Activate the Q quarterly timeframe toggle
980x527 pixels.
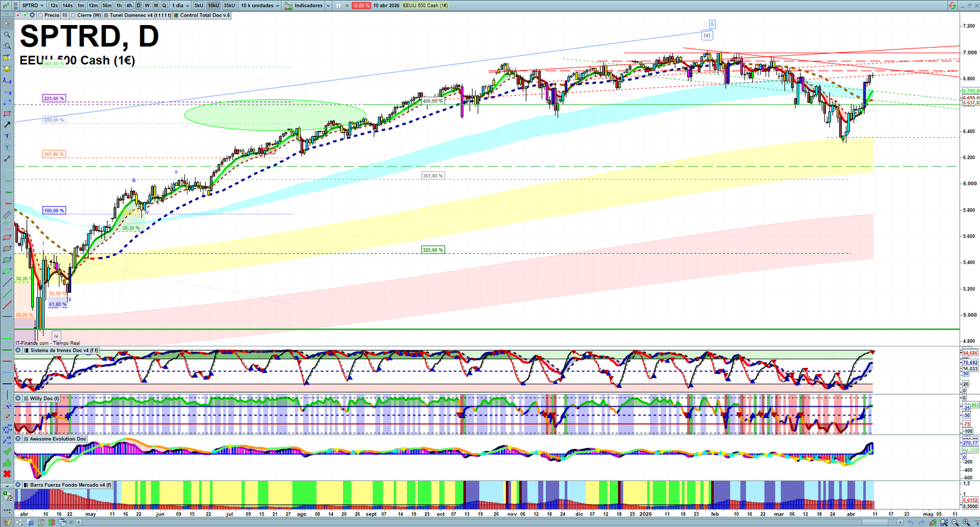coord(164,6)
